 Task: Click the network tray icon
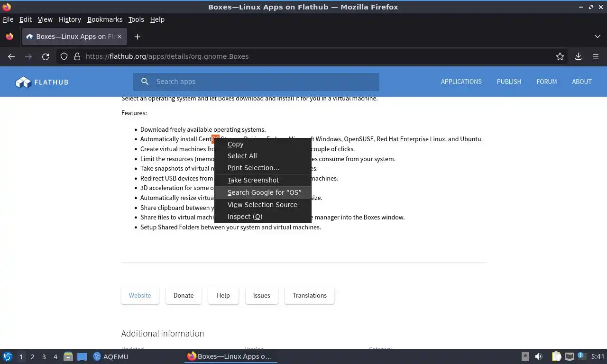[569, 356]
